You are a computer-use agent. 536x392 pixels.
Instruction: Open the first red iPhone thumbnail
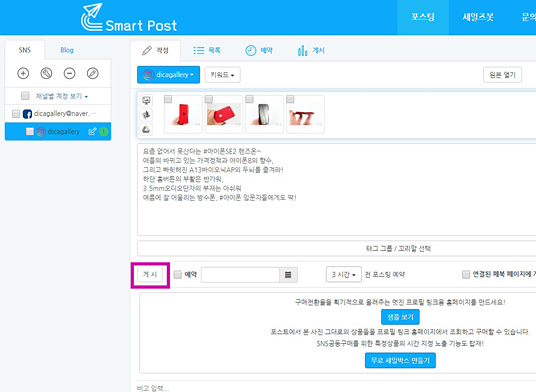(183, 115)
